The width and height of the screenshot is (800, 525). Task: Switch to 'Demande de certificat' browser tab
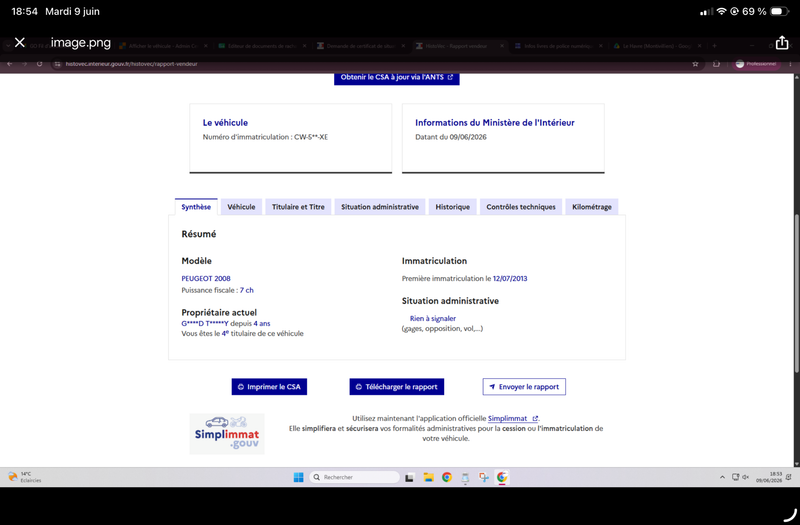(x=360, y=46)
